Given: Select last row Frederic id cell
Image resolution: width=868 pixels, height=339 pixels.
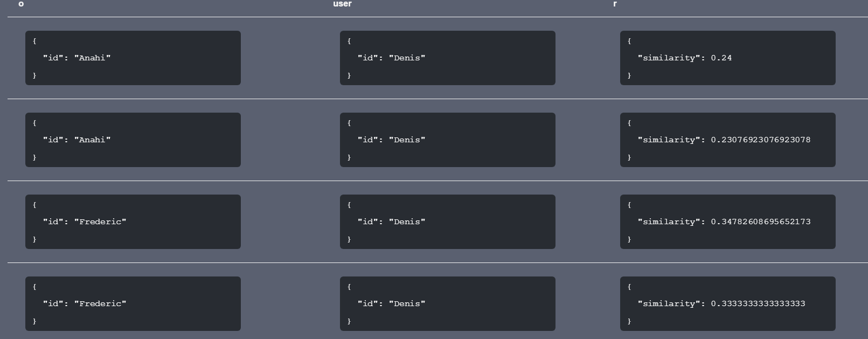Looking at the screenshot, I should pyautogui.click(x=133, y=303).
